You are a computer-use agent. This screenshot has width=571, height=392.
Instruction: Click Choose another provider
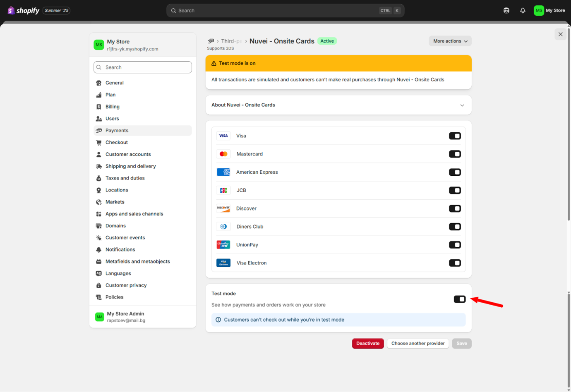tap(418, 344)
